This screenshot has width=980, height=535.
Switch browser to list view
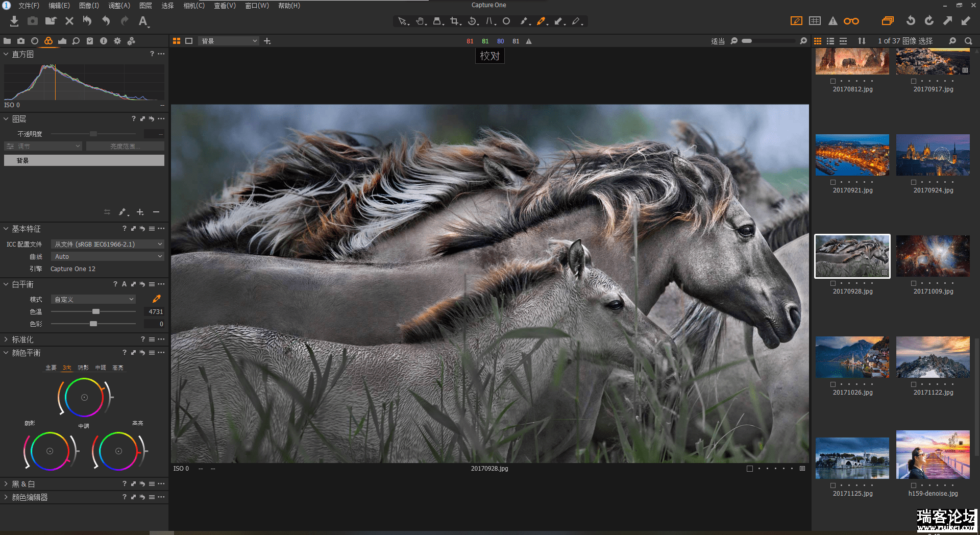pyautogui.click(x=830, y=41)
